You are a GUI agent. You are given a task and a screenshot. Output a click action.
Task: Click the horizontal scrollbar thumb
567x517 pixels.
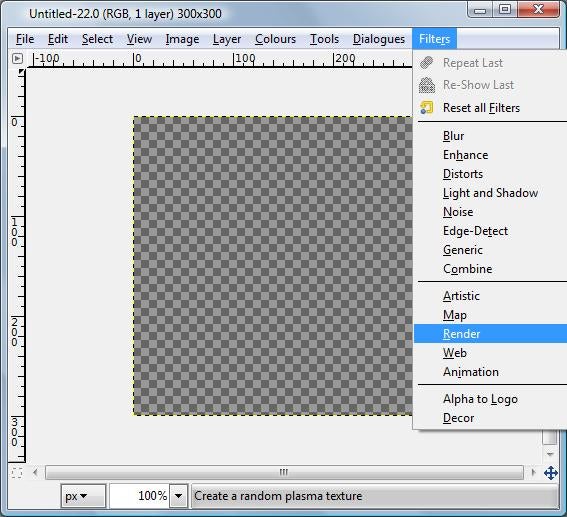[x=284, y=473]
